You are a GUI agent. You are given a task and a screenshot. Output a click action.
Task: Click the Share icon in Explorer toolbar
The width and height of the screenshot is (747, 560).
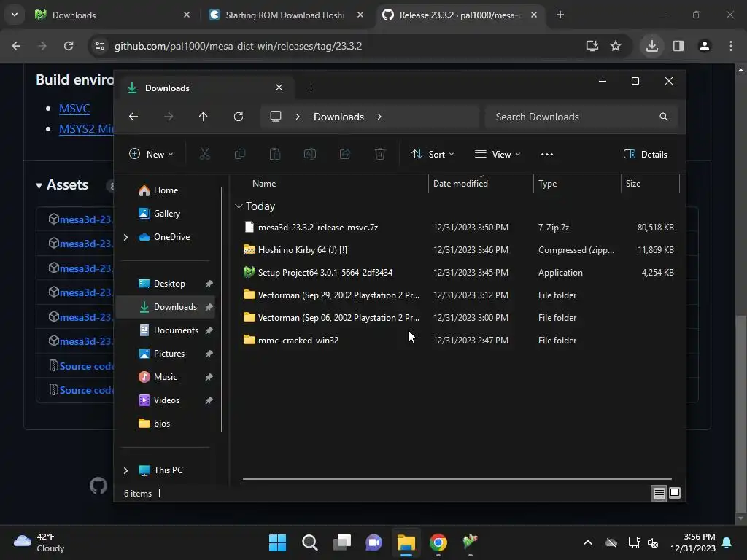[x=345, y=154]
